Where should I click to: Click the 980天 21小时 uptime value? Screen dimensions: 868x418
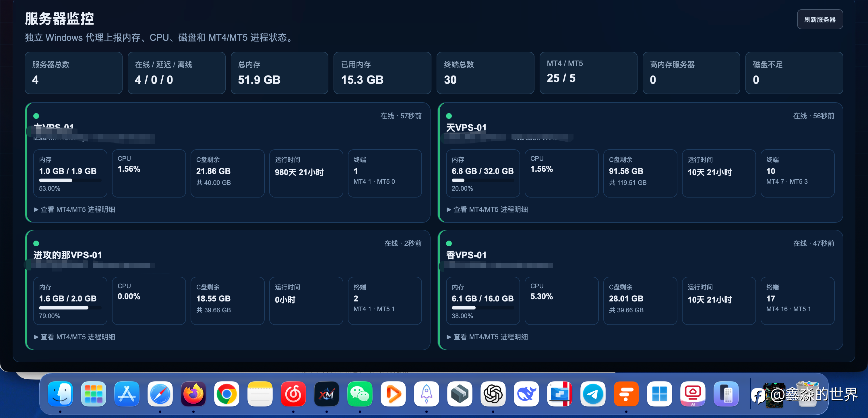coord(299,172)
